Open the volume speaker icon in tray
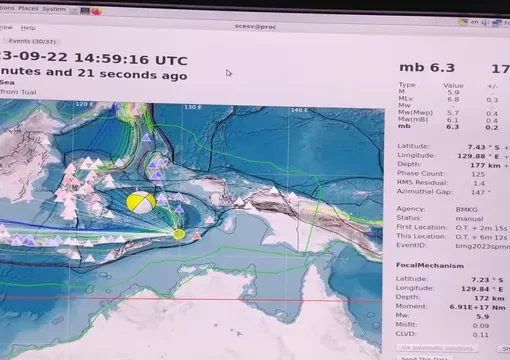Viewport: 510px width, 360px height. click(x=485, y=22)
